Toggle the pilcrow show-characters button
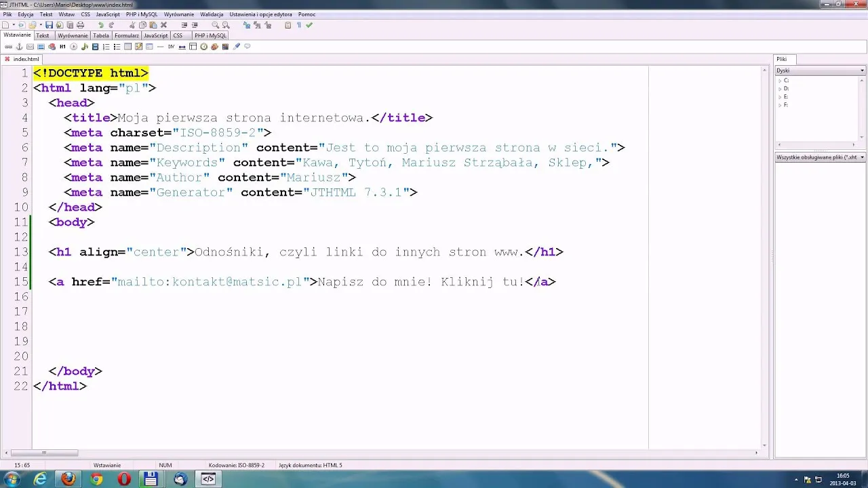Image resolution: width=868 pixels, height=488 pixels. [298, 25]
